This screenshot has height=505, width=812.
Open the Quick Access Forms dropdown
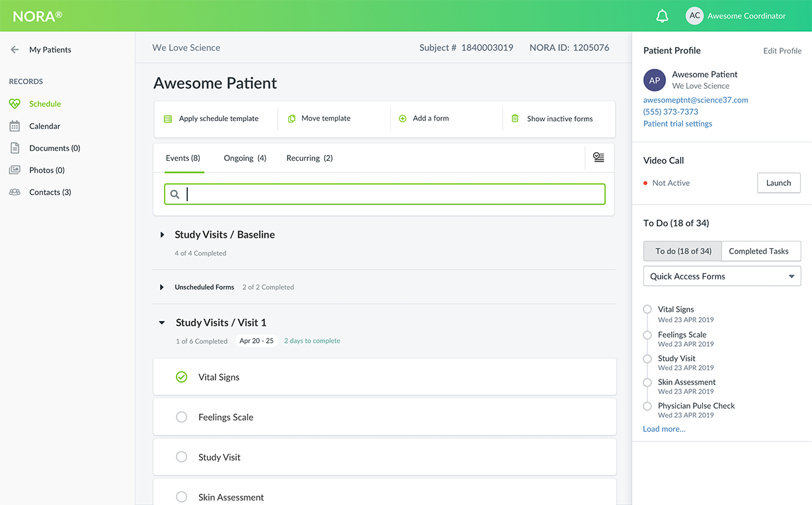click(721, 277)
